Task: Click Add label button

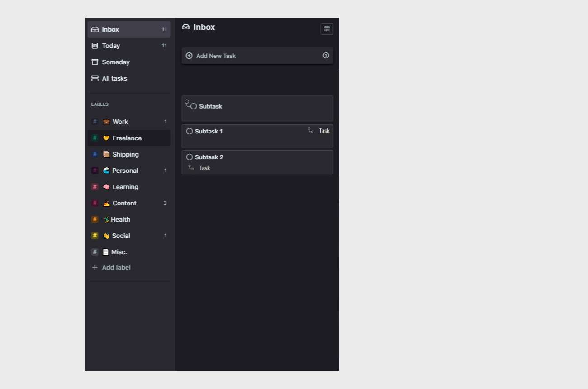Action: (x=111, y=267)
